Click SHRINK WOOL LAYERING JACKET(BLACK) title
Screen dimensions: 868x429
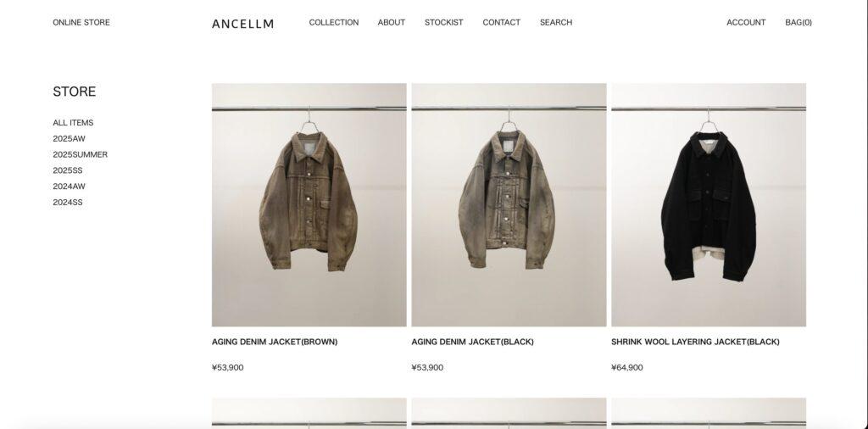pyautogui.click(x=695, y=342)
